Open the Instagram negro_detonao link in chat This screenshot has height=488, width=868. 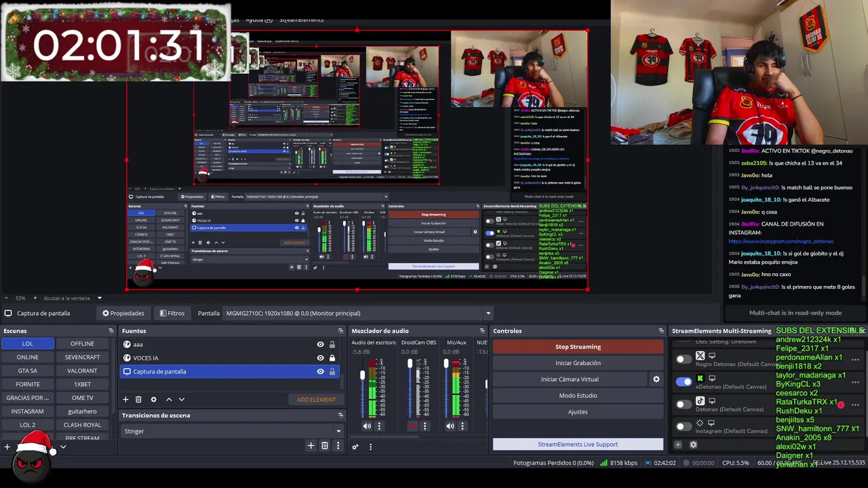point(781,241)
